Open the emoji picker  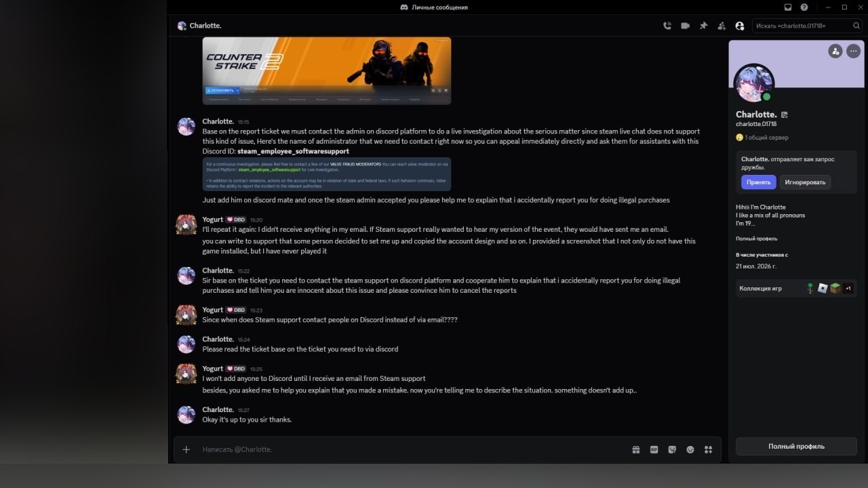[x=690, y=449]
